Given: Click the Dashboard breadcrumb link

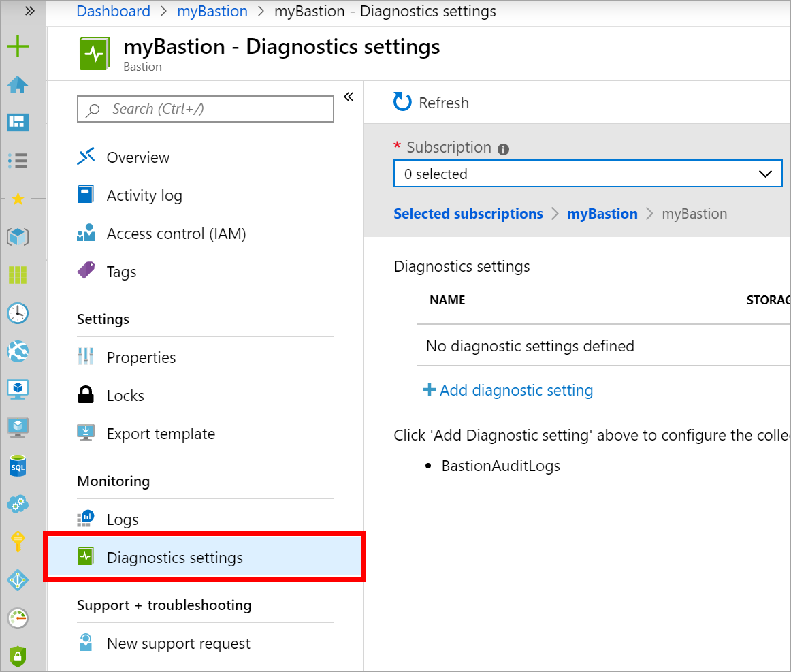Looking at the screenshot, I should click(114, 12).
